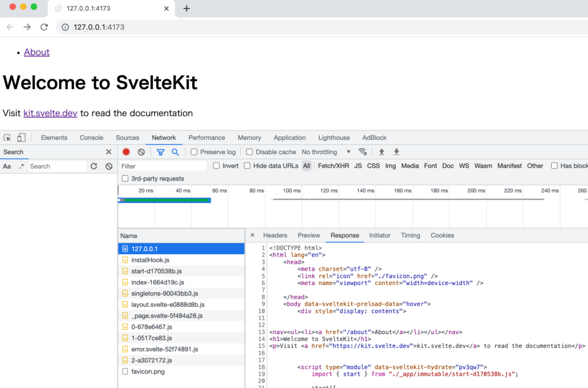Select start-d170538b.js in request list
The height and width of the screenshot is (388, 588).
coord(156,271)
